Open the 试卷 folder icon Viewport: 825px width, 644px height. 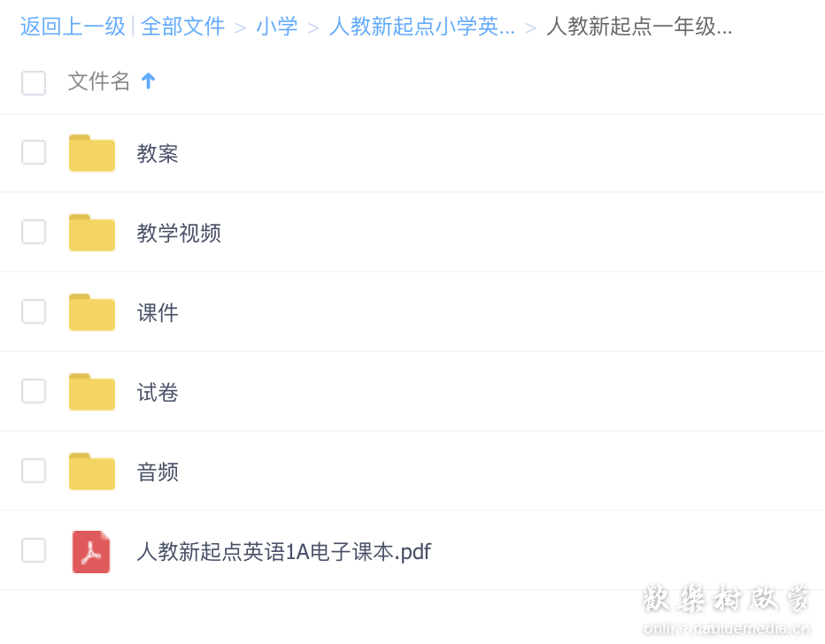[91, 391]
